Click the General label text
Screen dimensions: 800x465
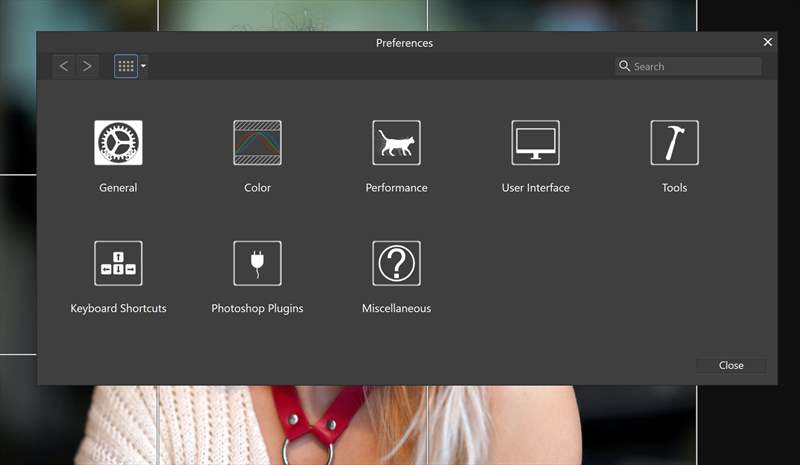point(118,188)
